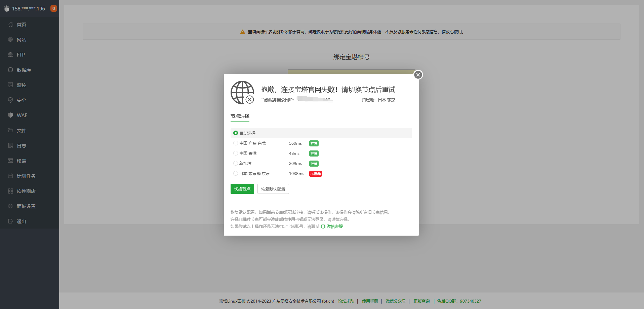
Task: Select the 中国 广东 东莞 node
Action: 236,143
